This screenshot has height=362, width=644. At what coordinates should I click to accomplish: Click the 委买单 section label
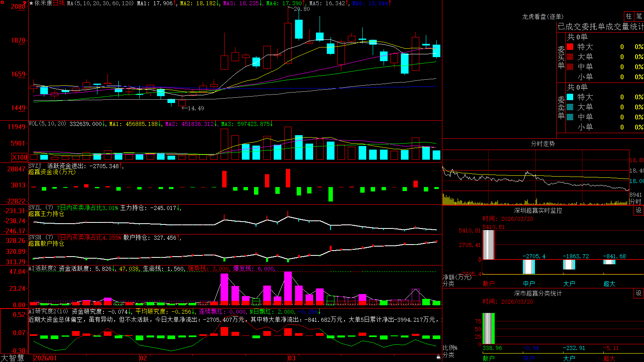(561, 57)
